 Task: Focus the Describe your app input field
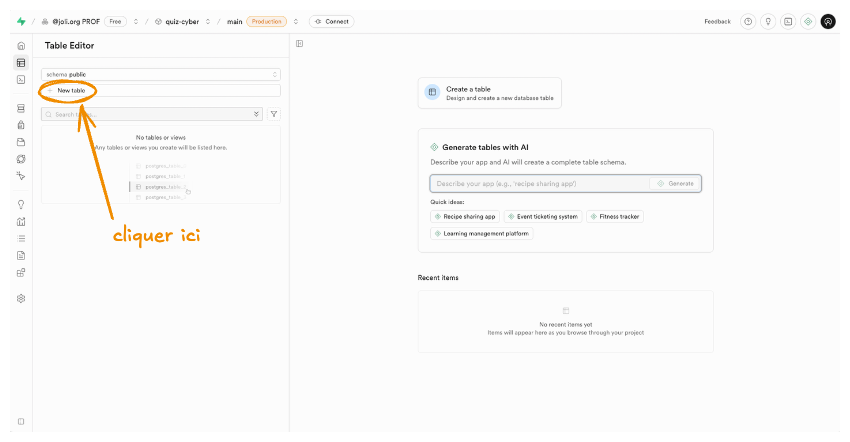point(538,184)
